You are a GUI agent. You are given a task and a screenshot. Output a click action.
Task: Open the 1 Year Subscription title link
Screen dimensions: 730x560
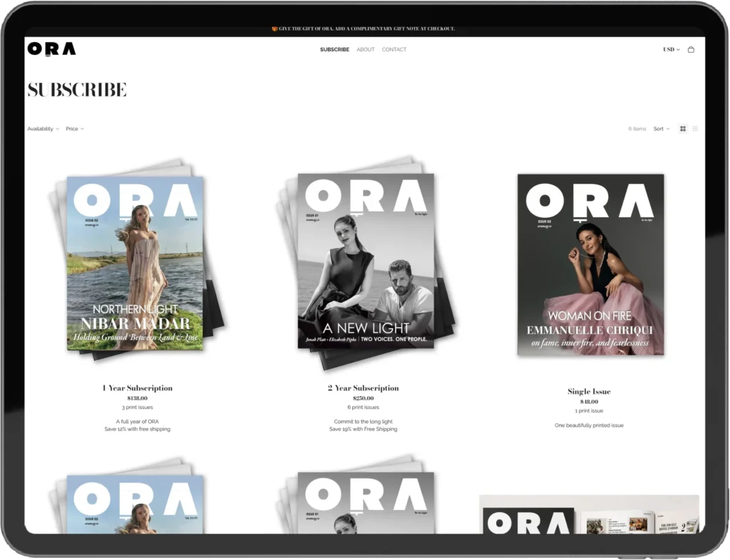tap(138, 388)
